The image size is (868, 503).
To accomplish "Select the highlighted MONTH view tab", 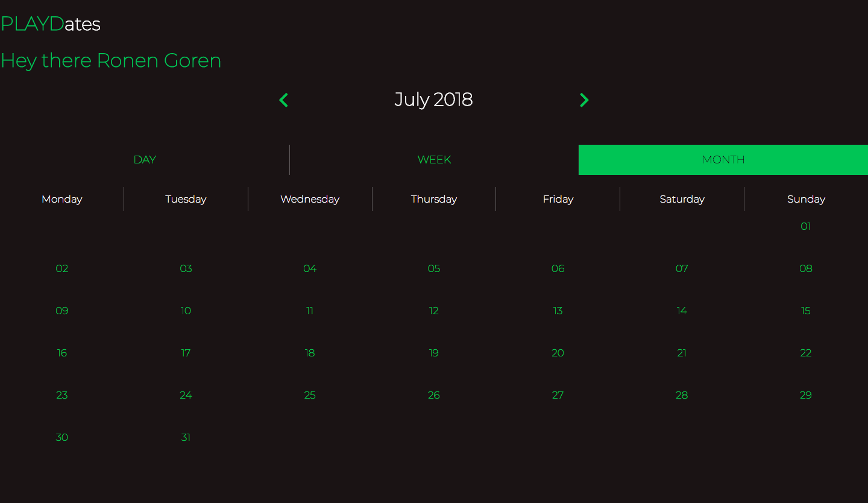I will (x=723, y=159).
